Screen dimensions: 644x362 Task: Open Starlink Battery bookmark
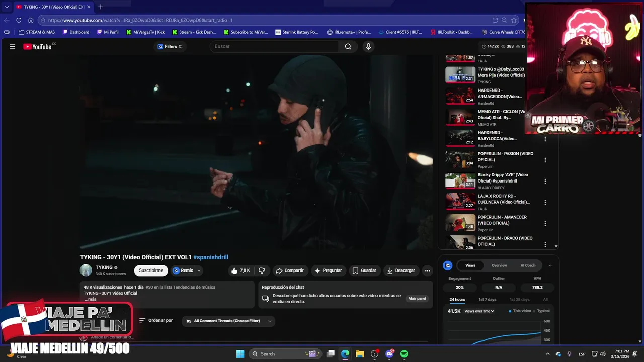click(x=297, y=32)
